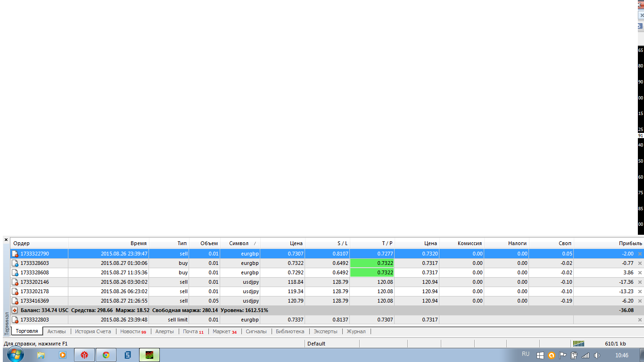
Task: Click the volume speaker tray icon
Action: click(x=597, y=355)
